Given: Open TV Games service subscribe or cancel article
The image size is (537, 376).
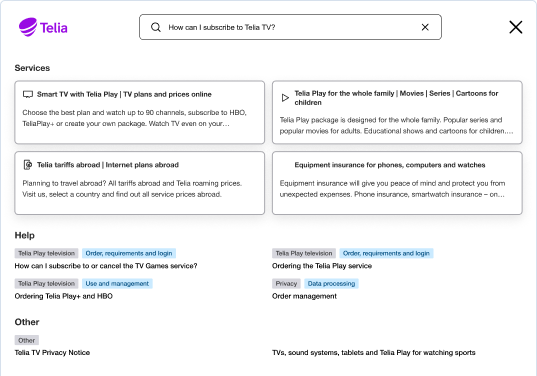Looking at the screenshot, I should 106,266.
